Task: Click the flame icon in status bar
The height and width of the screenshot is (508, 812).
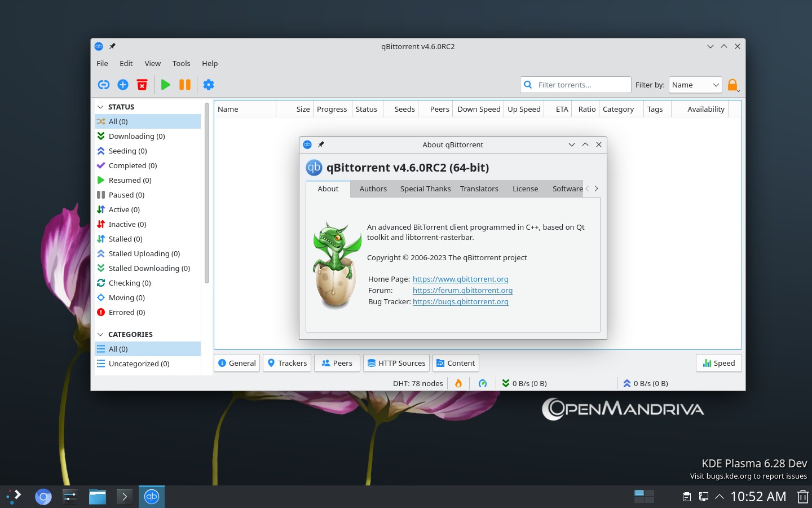Action: point(458,384)
